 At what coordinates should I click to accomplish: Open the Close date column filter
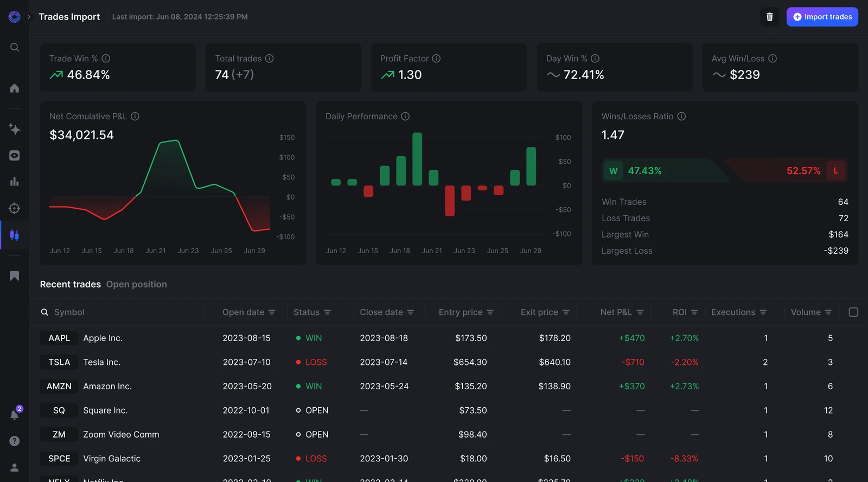[411, 312]
